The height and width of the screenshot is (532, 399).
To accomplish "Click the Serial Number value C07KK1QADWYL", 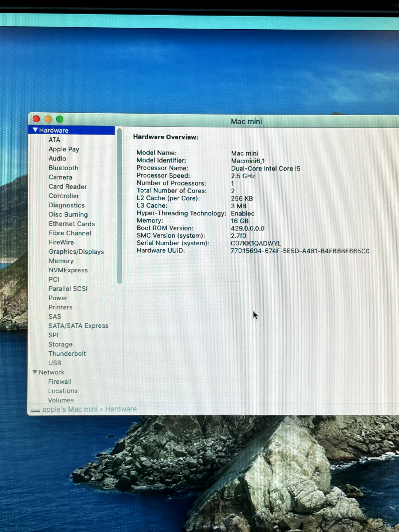I will [x=256, y=243].
